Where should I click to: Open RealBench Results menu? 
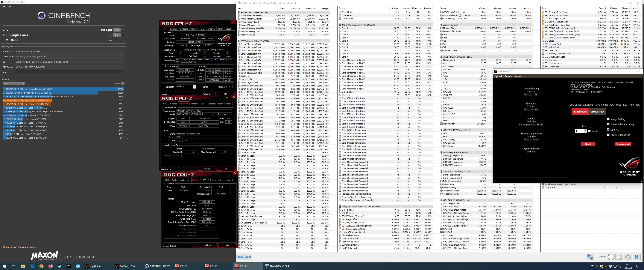click(x=508, y=76)
